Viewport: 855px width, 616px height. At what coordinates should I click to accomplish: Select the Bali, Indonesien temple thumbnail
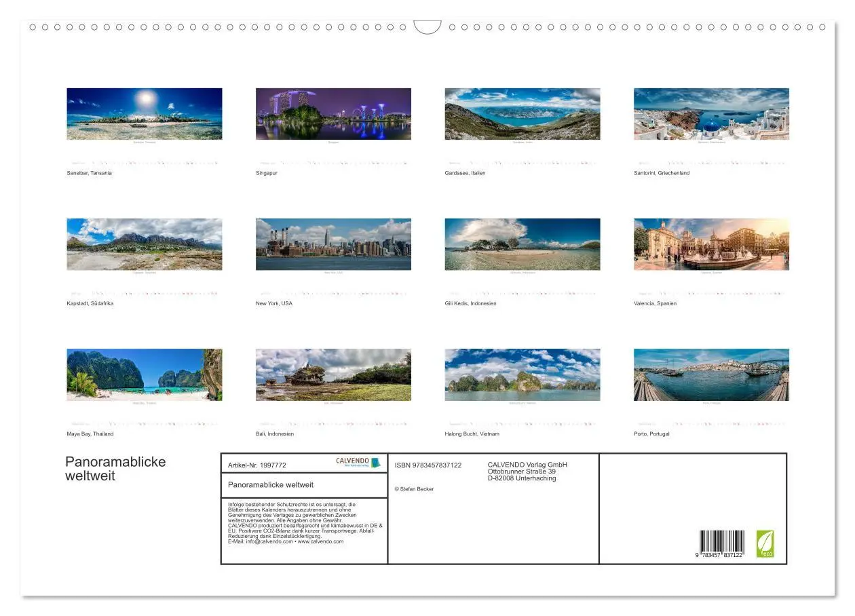click(333, 374)
